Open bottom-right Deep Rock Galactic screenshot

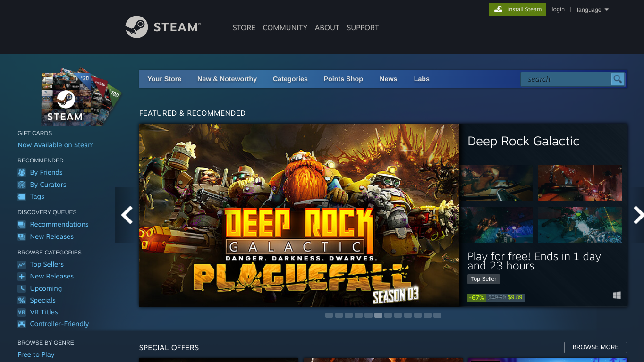580,225
